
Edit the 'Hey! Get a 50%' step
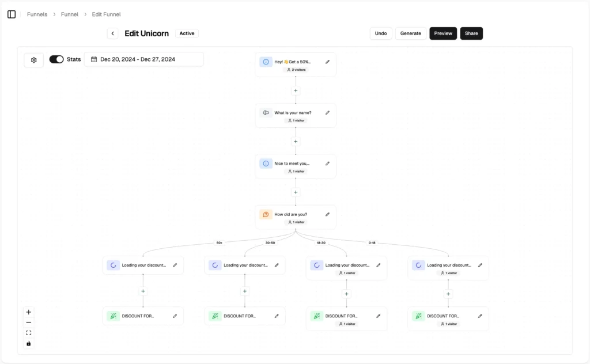(327, 62)
